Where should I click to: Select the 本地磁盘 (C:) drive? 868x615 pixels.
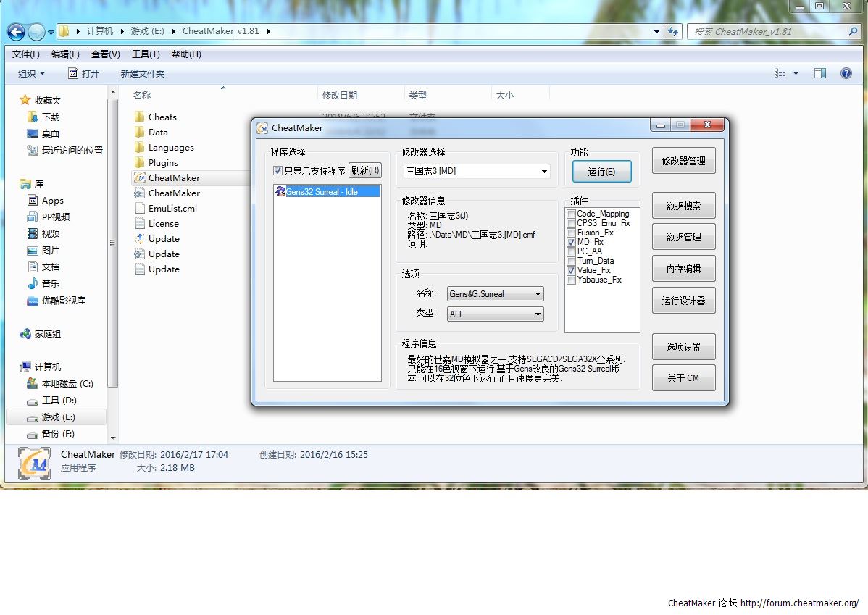point(67,383)
